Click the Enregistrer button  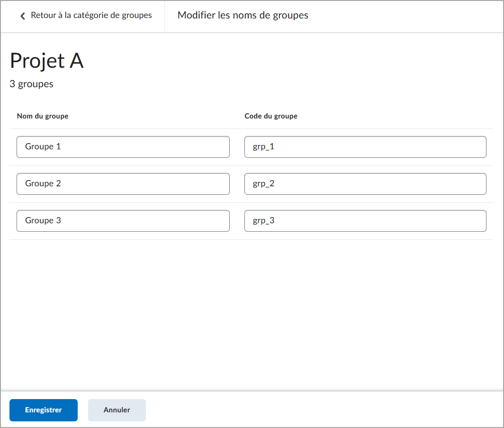(44, 410)
